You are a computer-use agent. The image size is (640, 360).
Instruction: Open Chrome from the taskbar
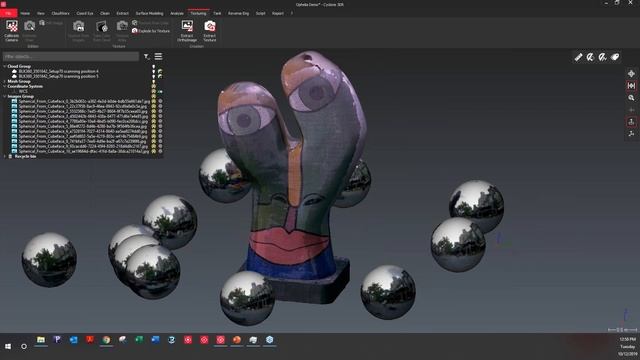[106, 340]
